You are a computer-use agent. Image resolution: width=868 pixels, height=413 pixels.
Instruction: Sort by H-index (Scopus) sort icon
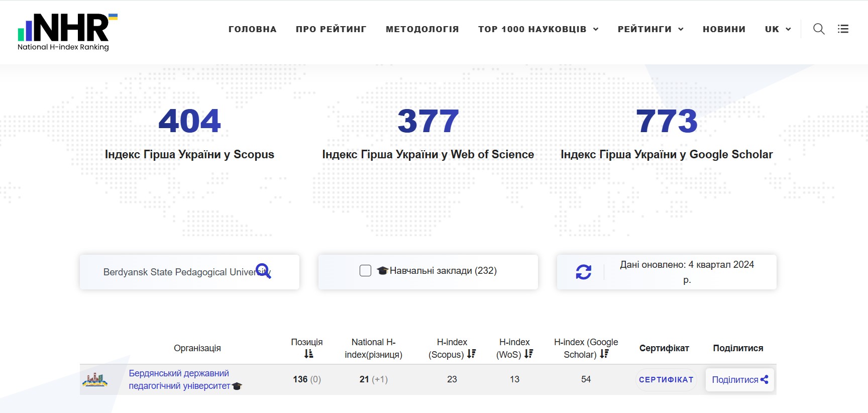pyautogui.click(x=471, y=354)
